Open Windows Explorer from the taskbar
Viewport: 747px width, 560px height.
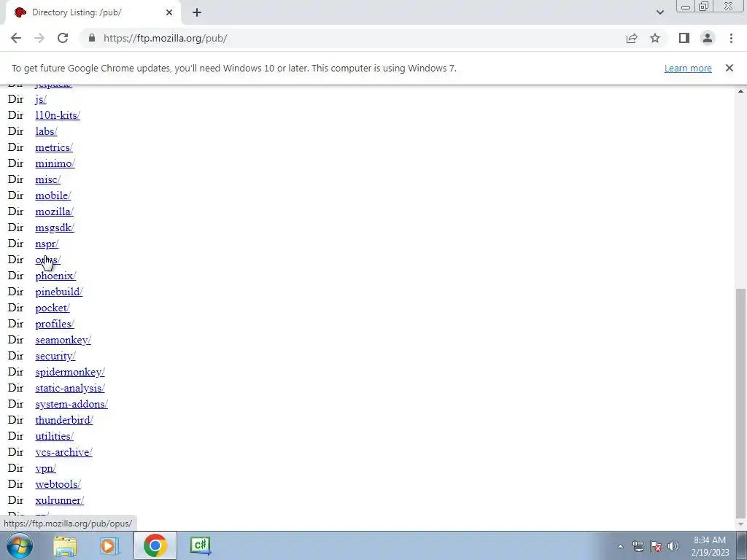(x=65, y=545)
